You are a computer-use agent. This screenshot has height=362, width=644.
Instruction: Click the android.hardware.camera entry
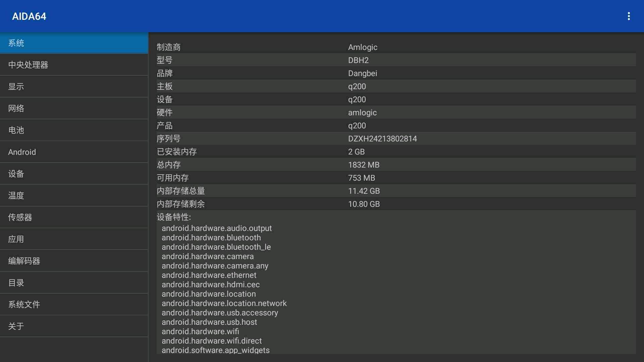pos(208,256)
